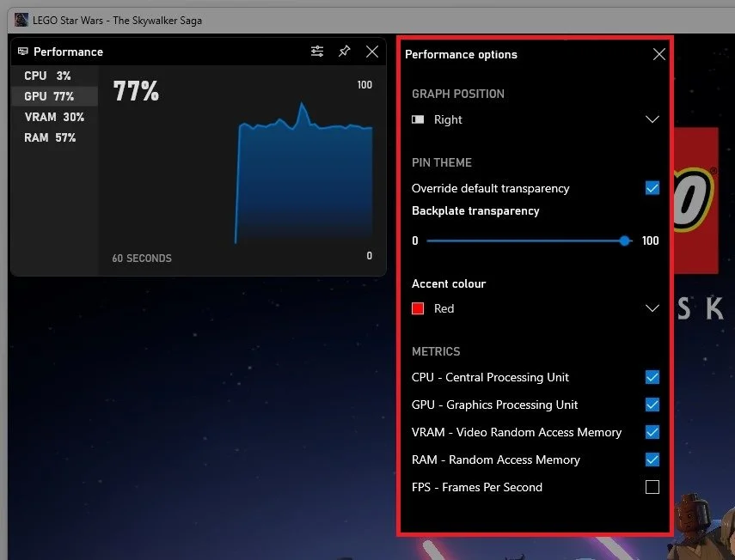Click the graph's upper scale label 100
This screenshot has width=735, height=560.
364,85
